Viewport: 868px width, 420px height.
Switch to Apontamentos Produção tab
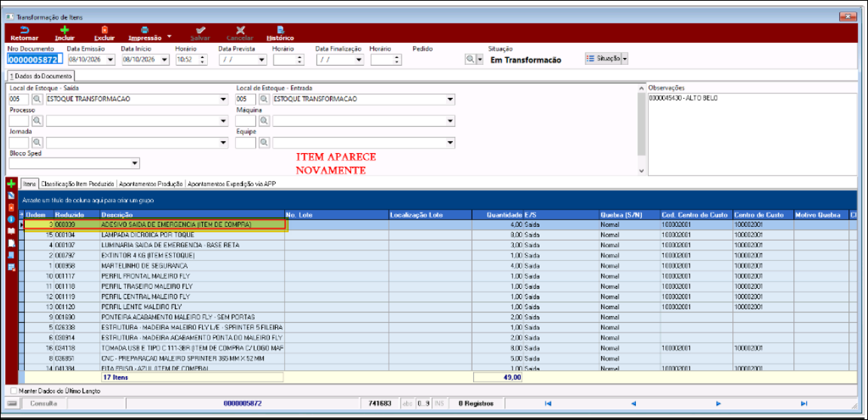(151, 182)
